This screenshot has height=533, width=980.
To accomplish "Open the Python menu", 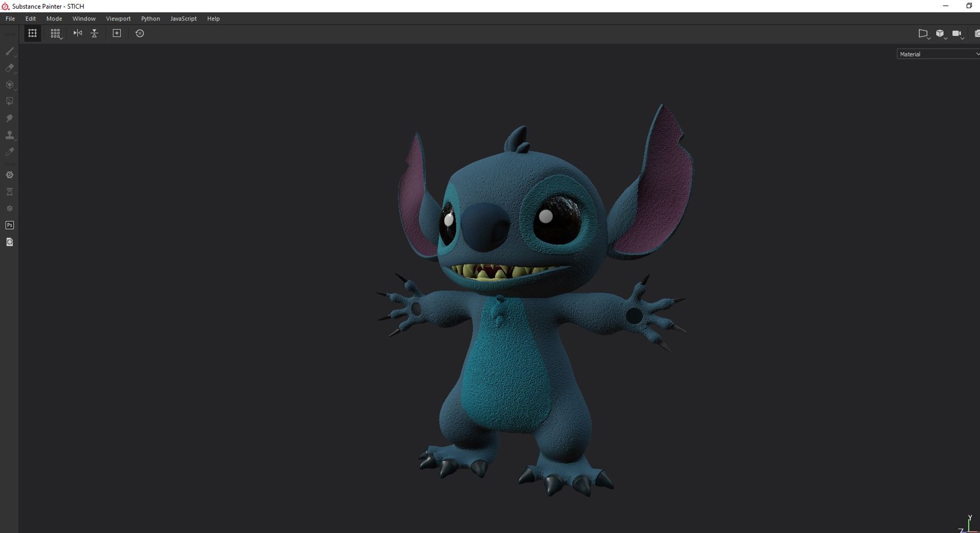I will [151, 18].
